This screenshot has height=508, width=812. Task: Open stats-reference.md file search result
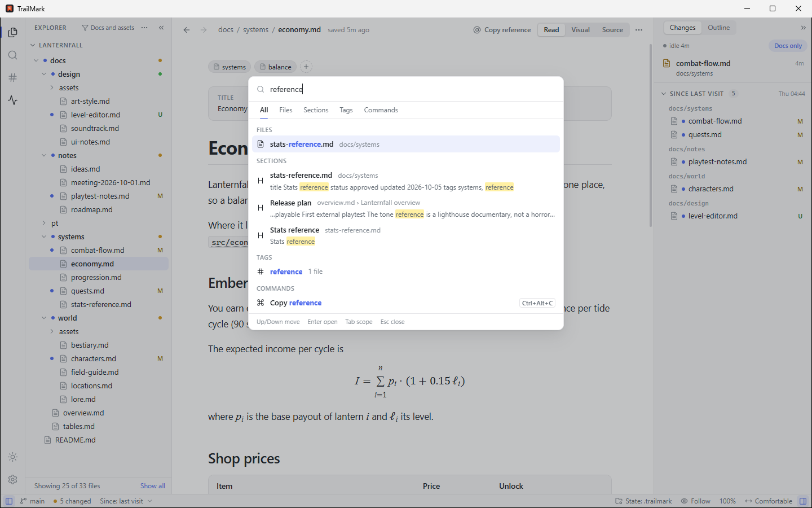[x=406, y=144]
